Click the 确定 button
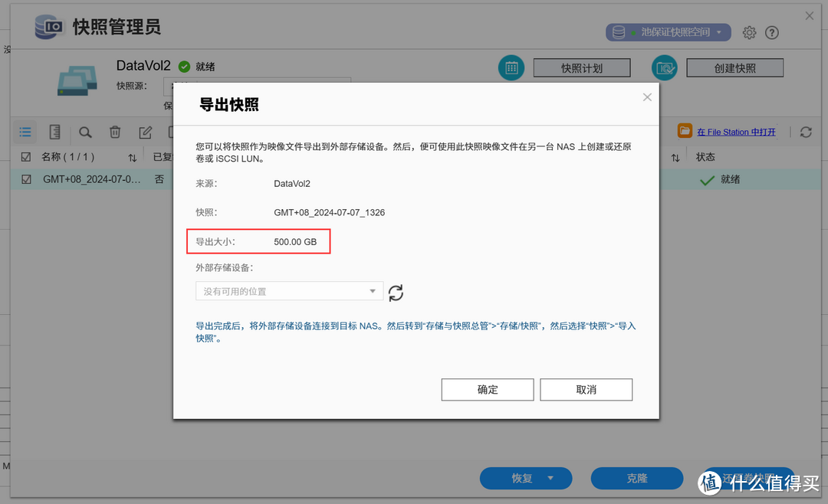The height and width of the screenshot is (504, 828). 488,389
